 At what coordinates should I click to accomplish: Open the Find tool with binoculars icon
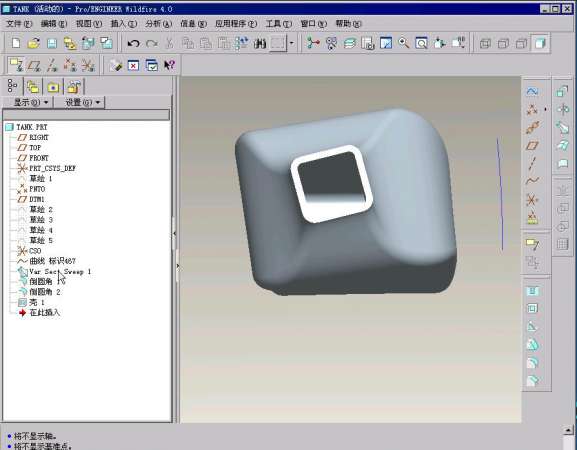point(260,44)
